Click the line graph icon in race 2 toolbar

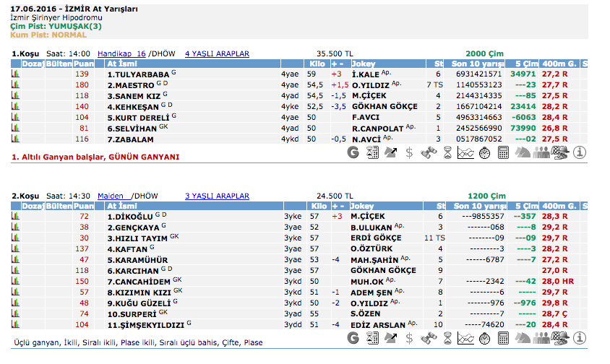[x=466, y=338]
